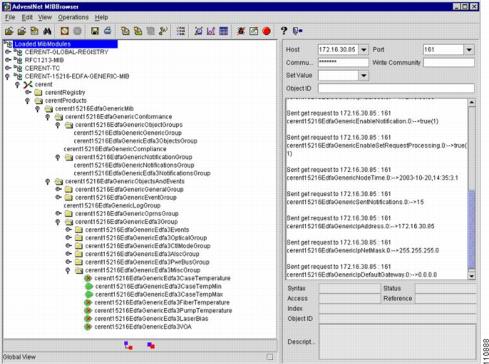Open the Decoder window toolbar icon
This screenshot has height=364, width=489.
[253, 31]
